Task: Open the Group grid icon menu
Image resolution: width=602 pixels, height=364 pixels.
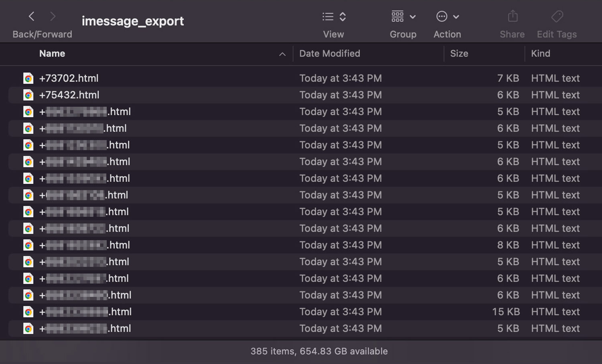Action: tap(398, 16)
